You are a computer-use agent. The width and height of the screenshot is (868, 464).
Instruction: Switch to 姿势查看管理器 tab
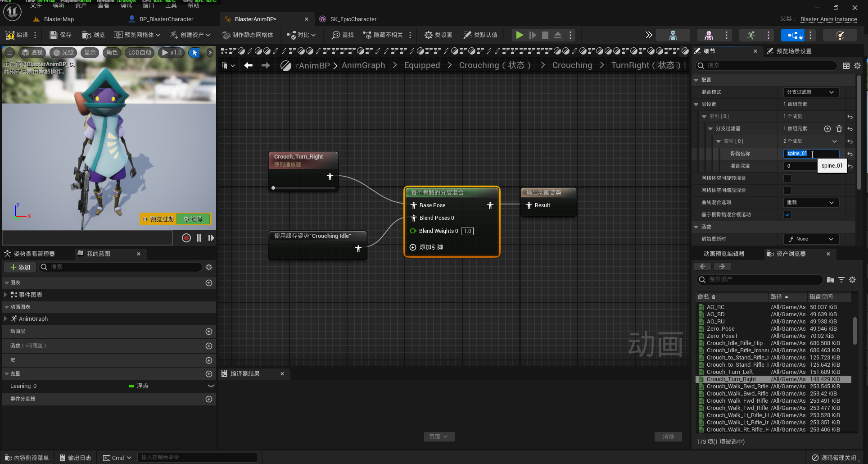click(30, 254)
